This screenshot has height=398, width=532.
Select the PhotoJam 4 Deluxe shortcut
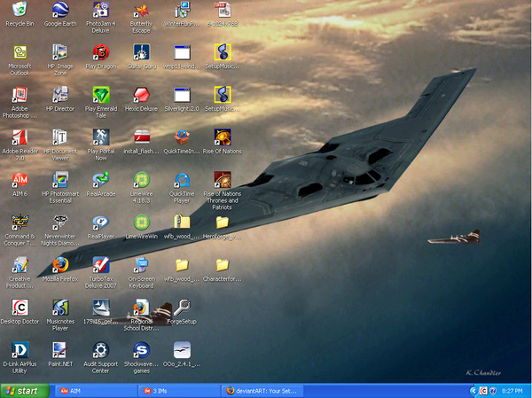tap(101, 10)
